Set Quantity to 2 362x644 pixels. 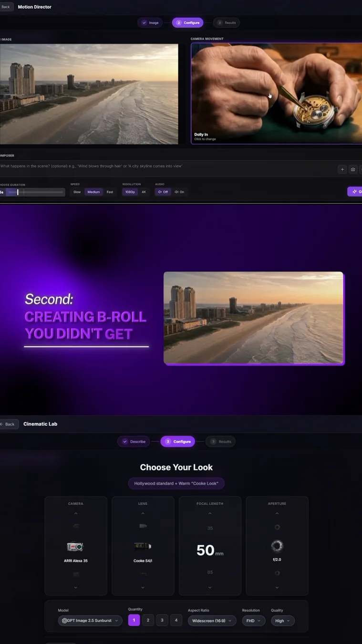[x=148, y=620]
